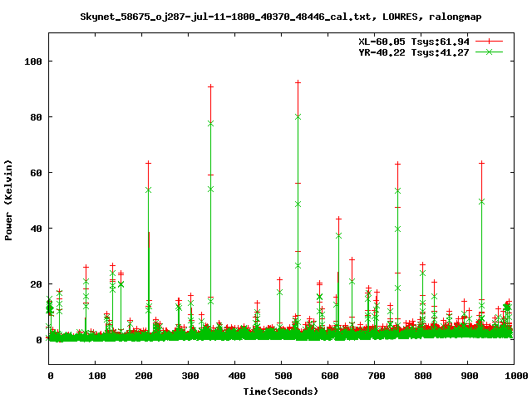Click the spike top near 620 seconds

tap(338, 219)
